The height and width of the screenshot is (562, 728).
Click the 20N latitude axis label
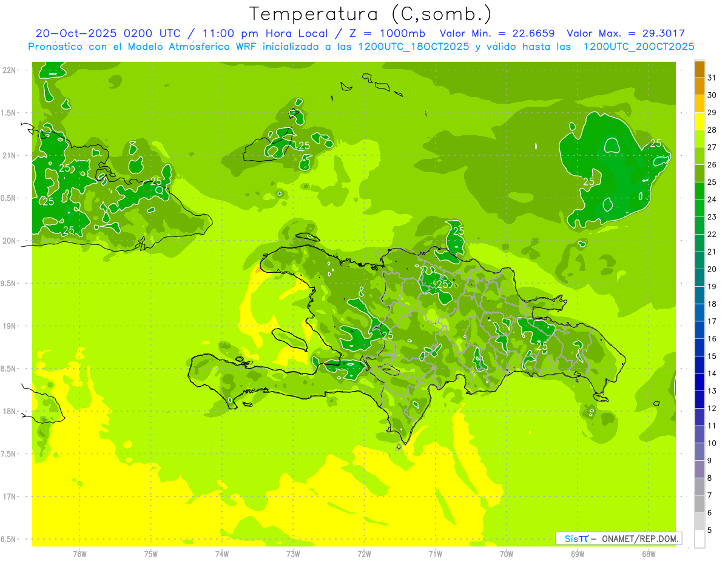[9, 241]
